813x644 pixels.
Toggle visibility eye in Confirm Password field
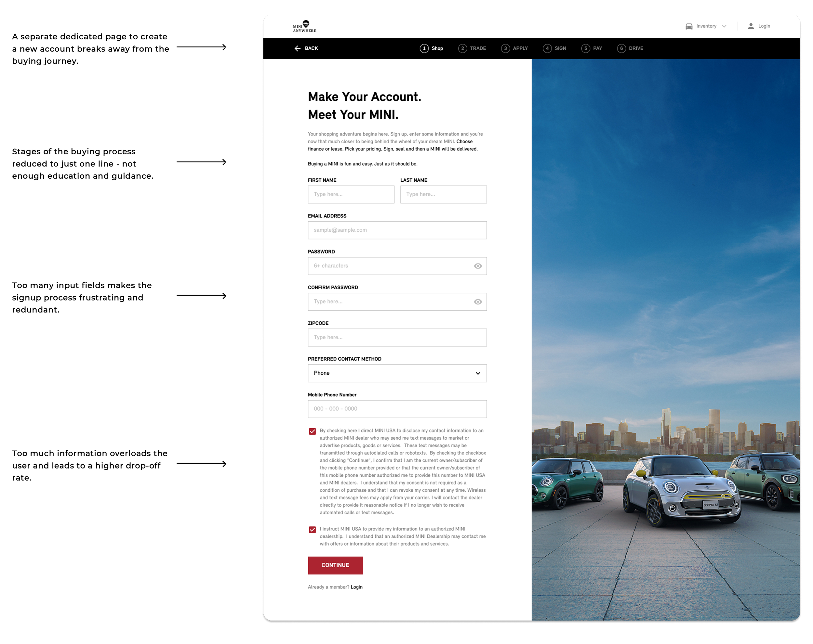click(477, 302)
